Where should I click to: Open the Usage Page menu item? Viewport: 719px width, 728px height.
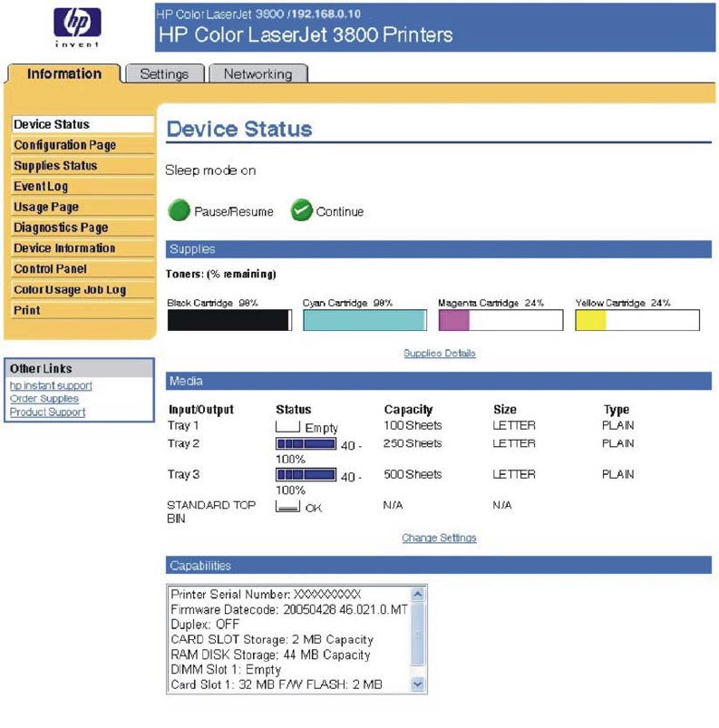tap(83, 207)
